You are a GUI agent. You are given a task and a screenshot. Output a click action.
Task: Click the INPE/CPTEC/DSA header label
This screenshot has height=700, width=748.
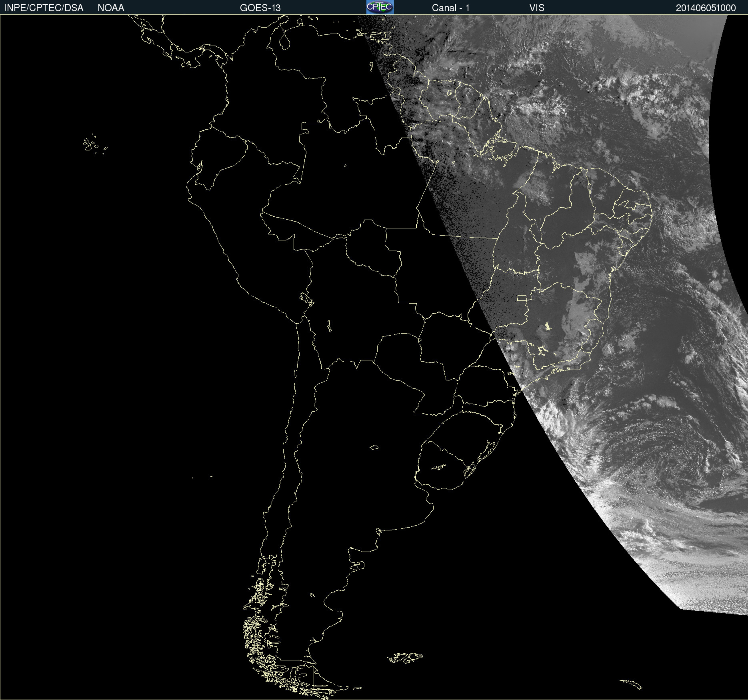(x=44, y=8)
